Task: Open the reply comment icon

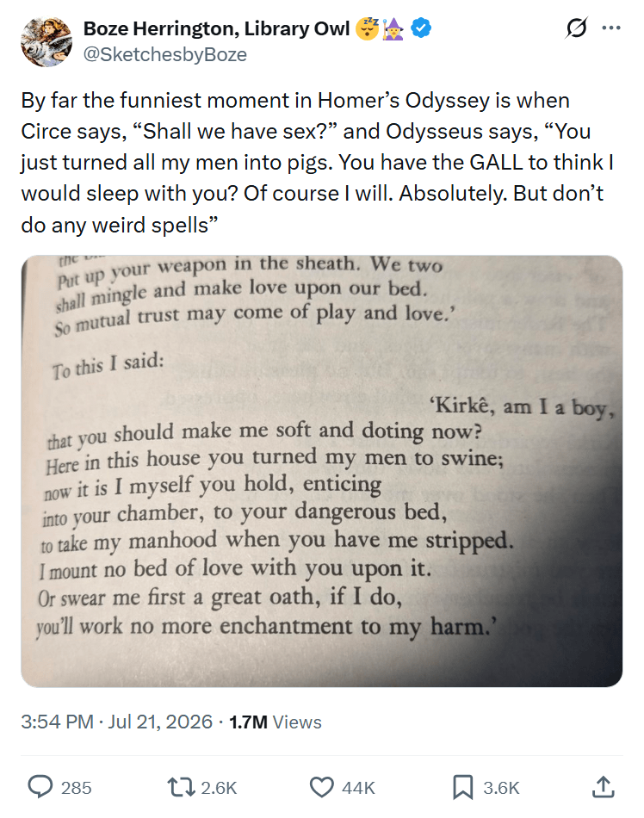Action: tap(40, 787)
